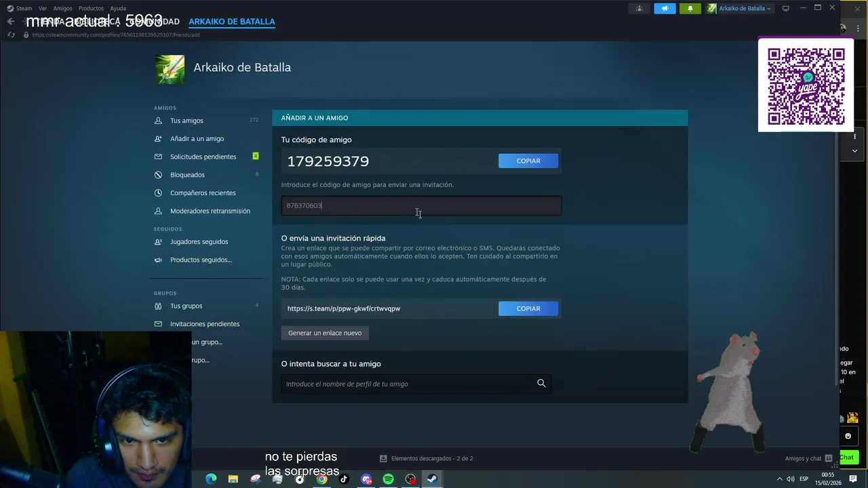Open Microsoft Edge from taskbar
The image size is (868, 488).
(x=211, y=479)
